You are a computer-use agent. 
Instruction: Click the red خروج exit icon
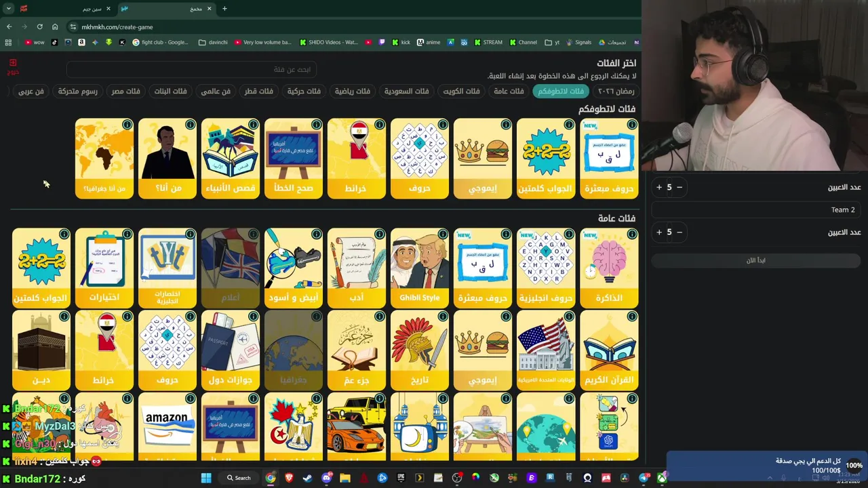point(13,66)
